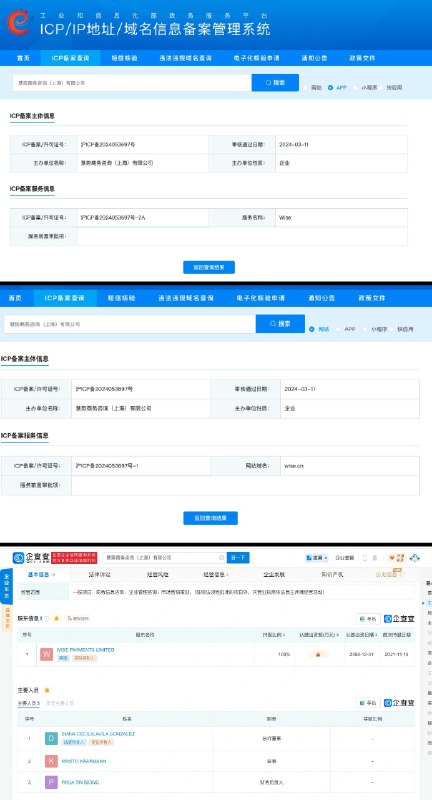Image resolution: width=432 pixels, height=800 pixels.
Task: Sort by the 持股比例 column header
Action: tap(273, 635)
